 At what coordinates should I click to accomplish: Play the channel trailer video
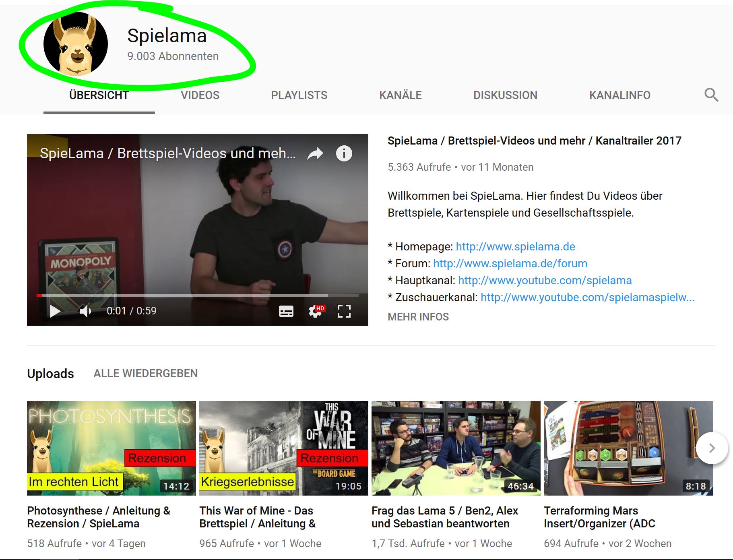55,311
